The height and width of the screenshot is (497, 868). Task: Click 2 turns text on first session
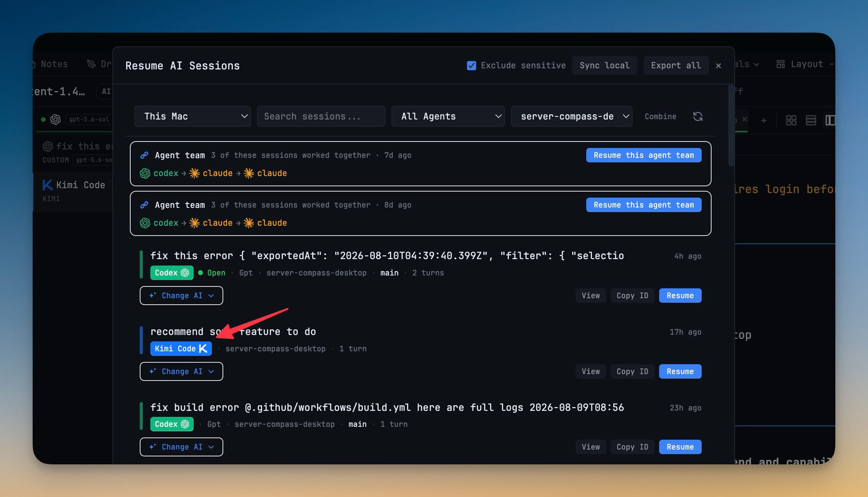(428, 273)
